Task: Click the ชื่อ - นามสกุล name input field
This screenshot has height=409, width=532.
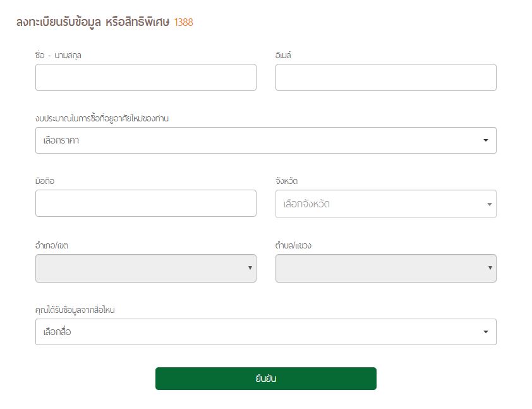Action: 145,77
